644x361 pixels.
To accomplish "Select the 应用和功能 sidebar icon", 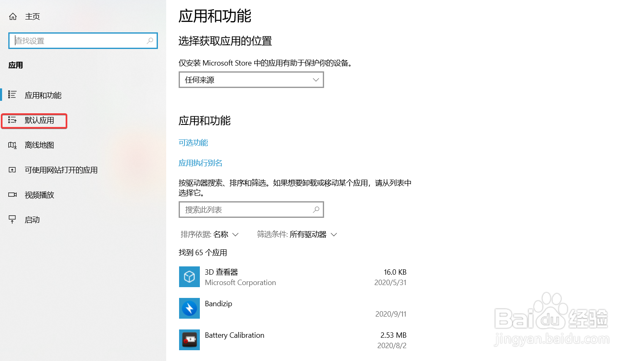I will (x=12, y=95).
